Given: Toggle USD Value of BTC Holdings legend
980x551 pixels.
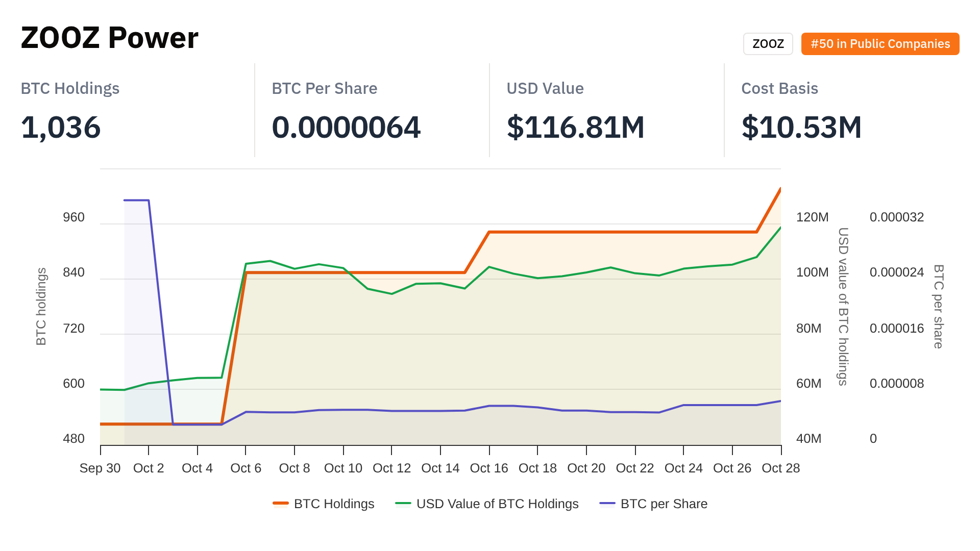Looking at the screenshot, I should point(497,504).
